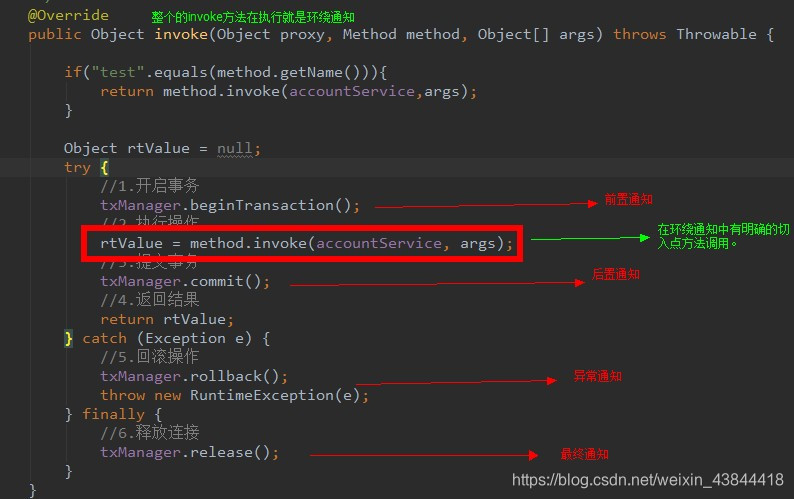Click the throws keyword in method signature
The image size is (794, 499).
[640, 34]
